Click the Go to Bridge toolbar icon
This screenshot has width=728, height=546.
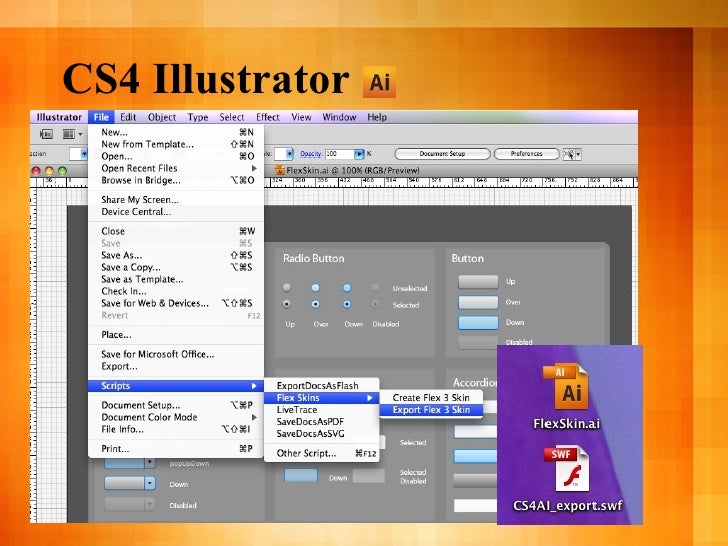pyautogui.click(x=46, y=134)
